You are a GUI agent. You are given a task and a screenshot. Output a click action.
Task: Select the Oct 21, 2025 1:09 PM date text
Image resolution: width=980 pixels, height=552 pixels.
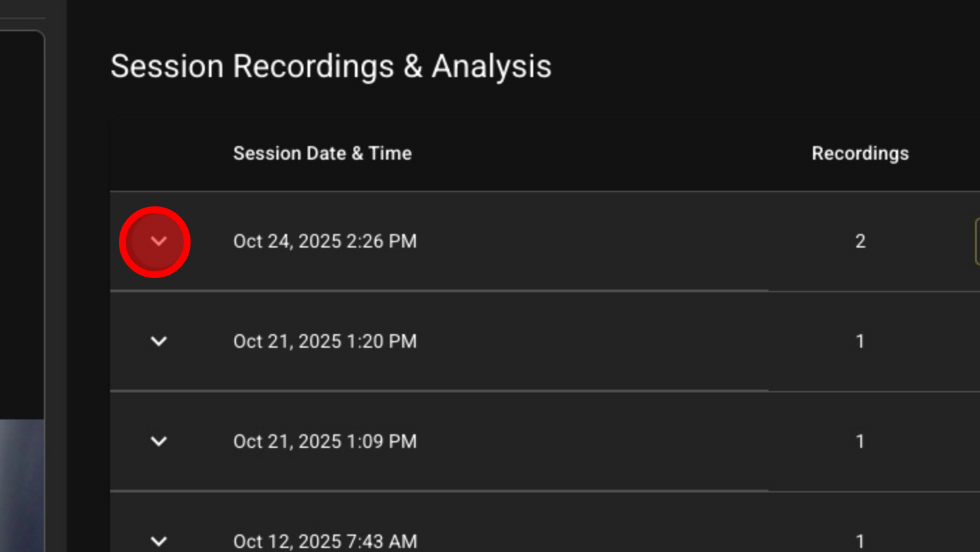(324, 441)
